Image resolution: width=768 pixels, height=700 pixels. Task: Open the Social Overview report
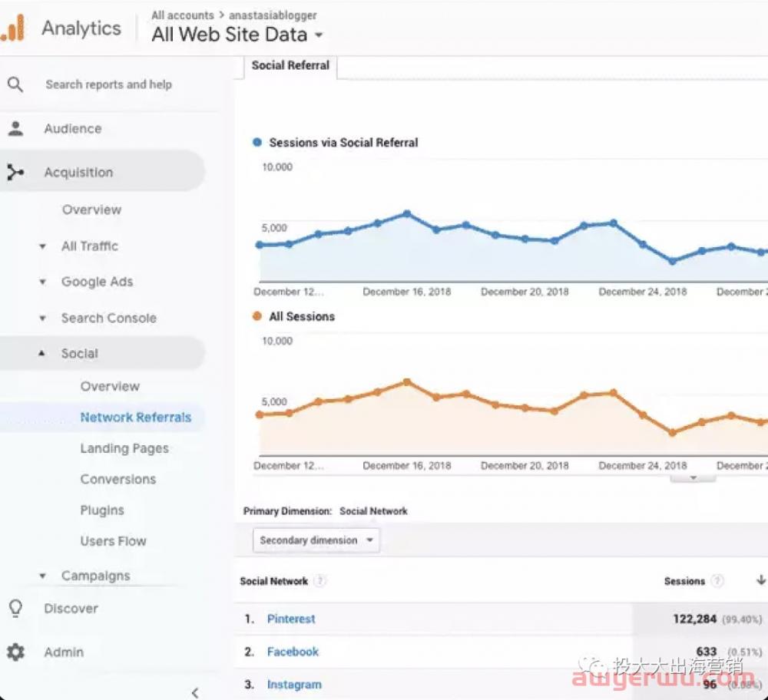tap(110, 386)
